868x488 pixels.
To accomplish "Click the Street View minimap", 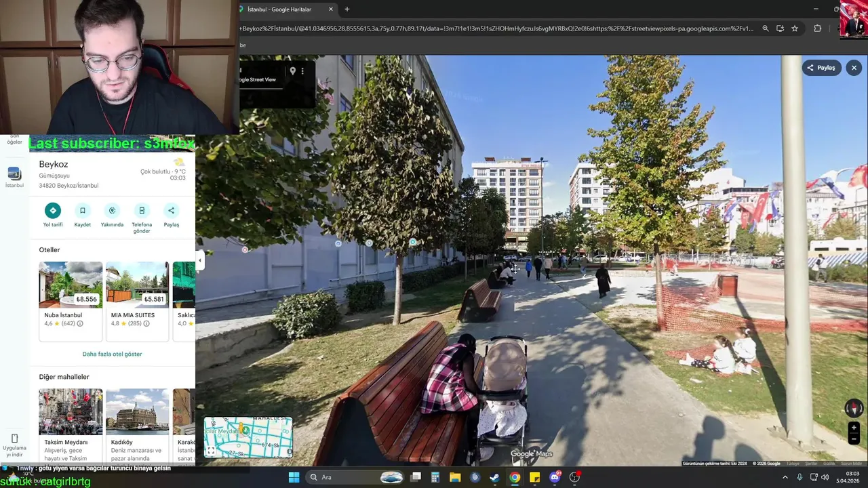I will point(248,437).
